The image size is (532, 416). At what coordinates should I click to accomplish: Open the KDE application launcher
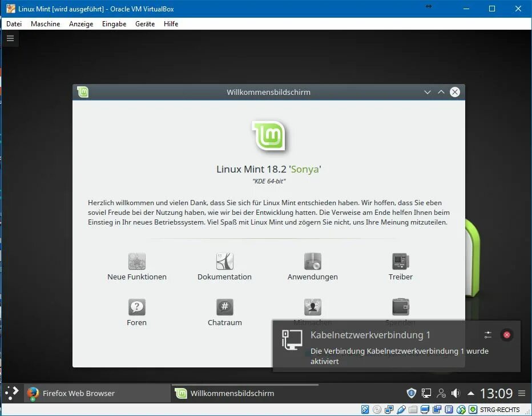12,393
